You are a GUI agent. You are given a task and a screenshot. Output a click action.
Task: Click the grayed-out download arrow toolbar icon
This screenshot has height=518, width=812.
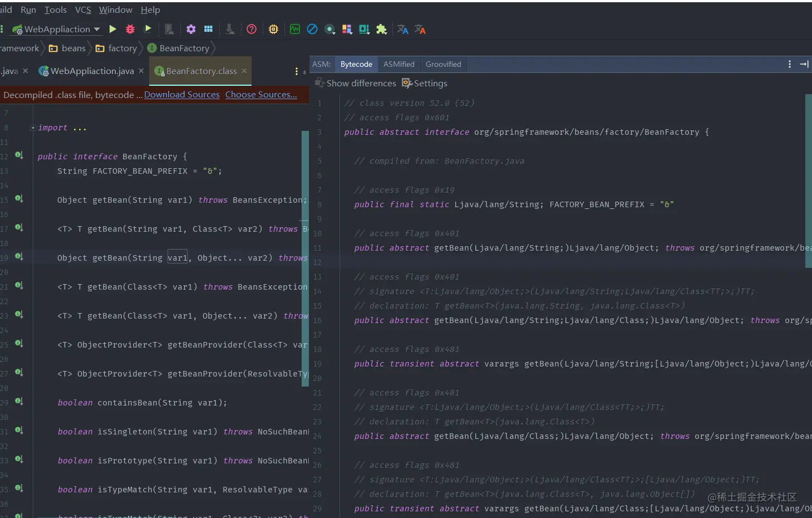pyautogui.click(x=230, y=29)
